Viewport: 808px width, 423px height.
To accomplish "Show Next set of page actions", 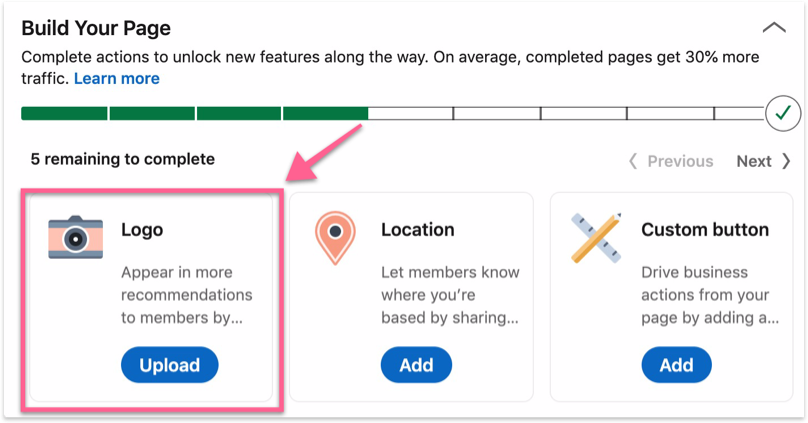I will click(764, 161).
